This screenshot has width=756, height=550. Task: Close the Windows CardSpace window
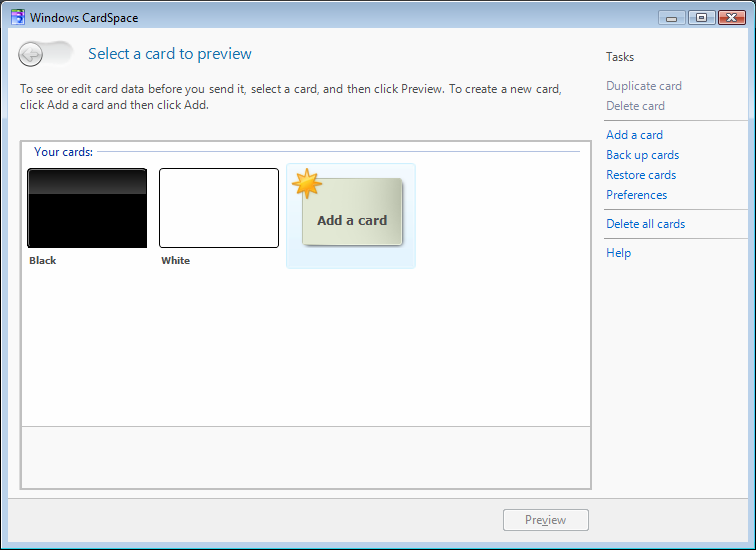click(x=731, y=18)
